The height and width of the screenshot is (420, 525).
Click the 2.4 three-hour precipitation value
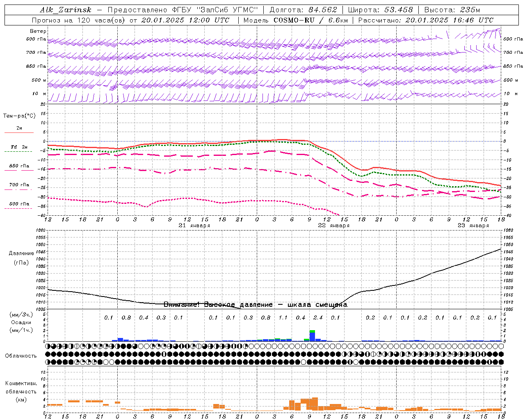318,318
